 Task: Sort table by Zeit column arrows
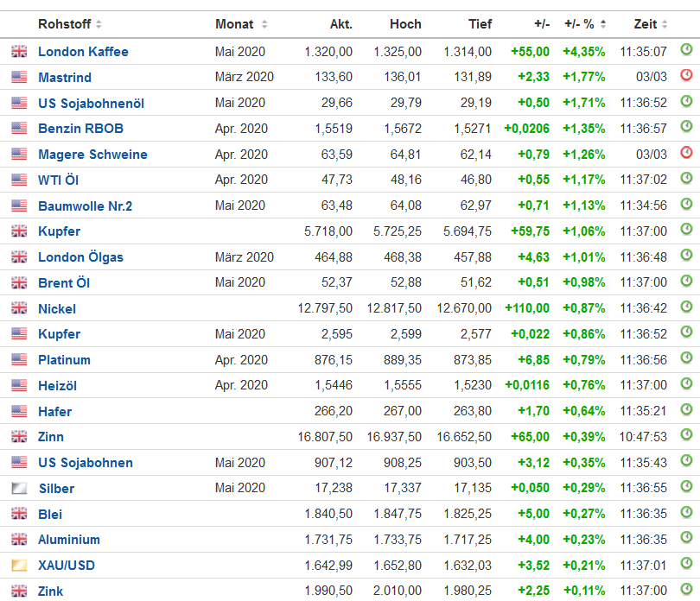click(x=665, y=24)
